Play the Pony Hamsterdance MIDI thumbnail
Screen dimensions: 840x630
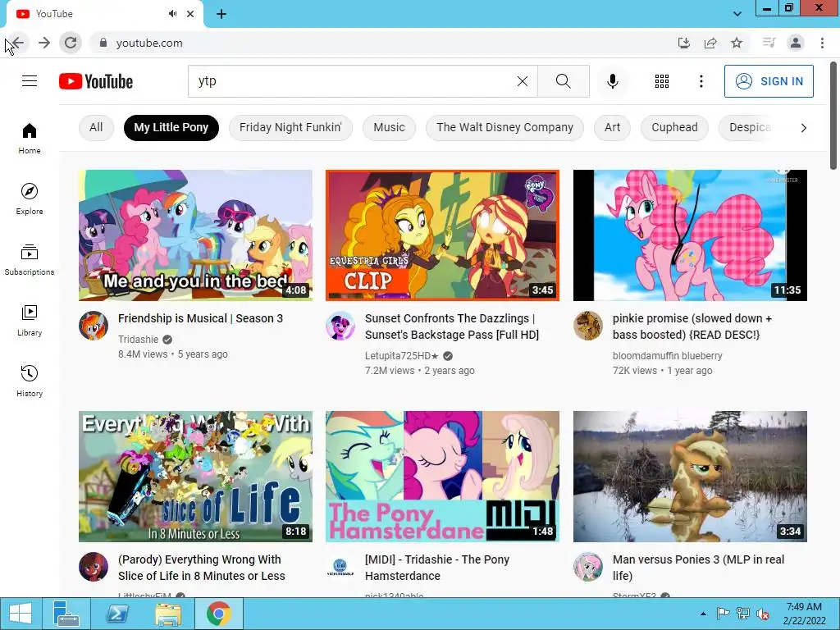tap(442, 477)
